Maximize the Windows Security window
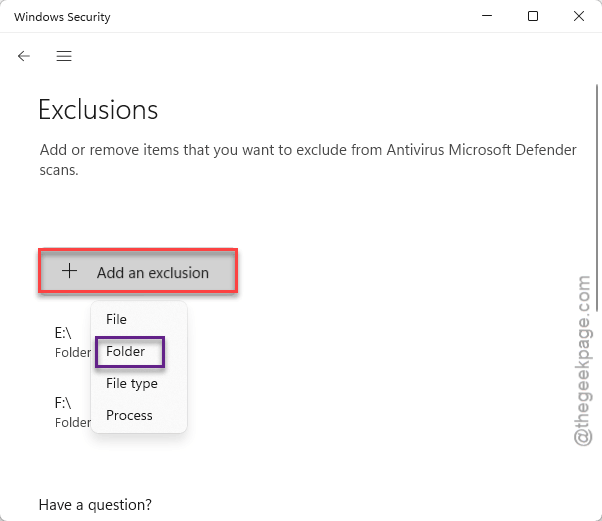The image size is (602, 521). click(x=533, y=16)
